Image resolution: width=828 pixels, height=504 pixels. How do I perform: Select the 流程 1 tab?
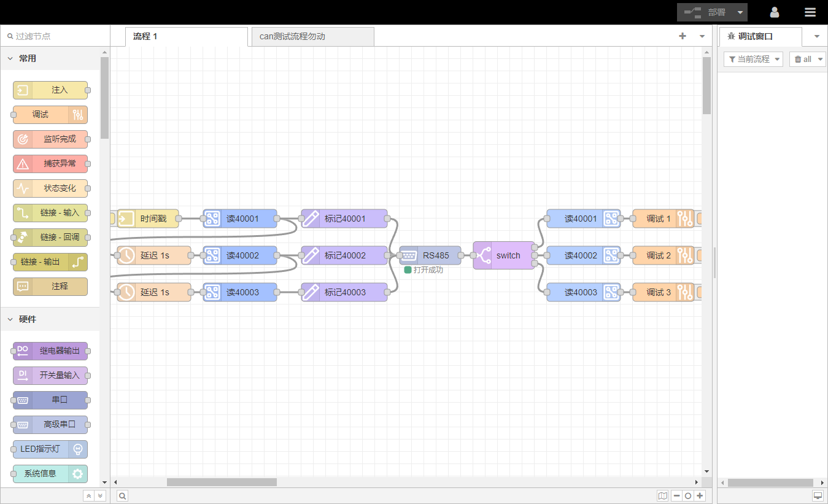(185, 36)
